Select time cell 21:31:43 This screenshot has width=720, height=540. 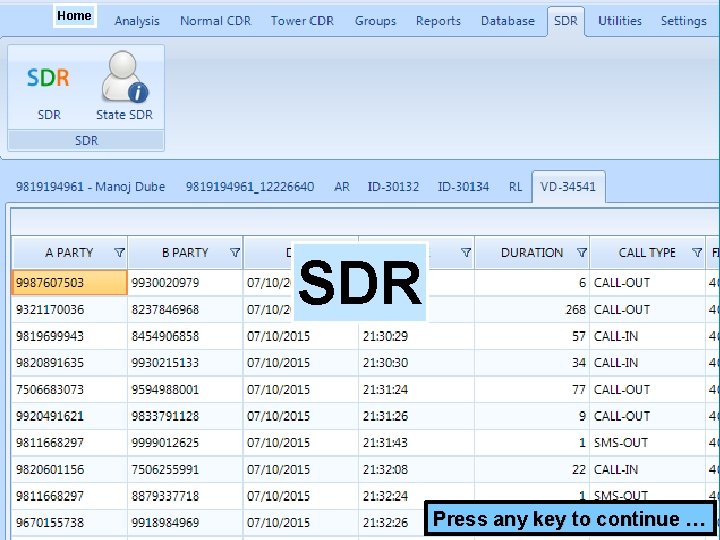[x=416, y=443]
